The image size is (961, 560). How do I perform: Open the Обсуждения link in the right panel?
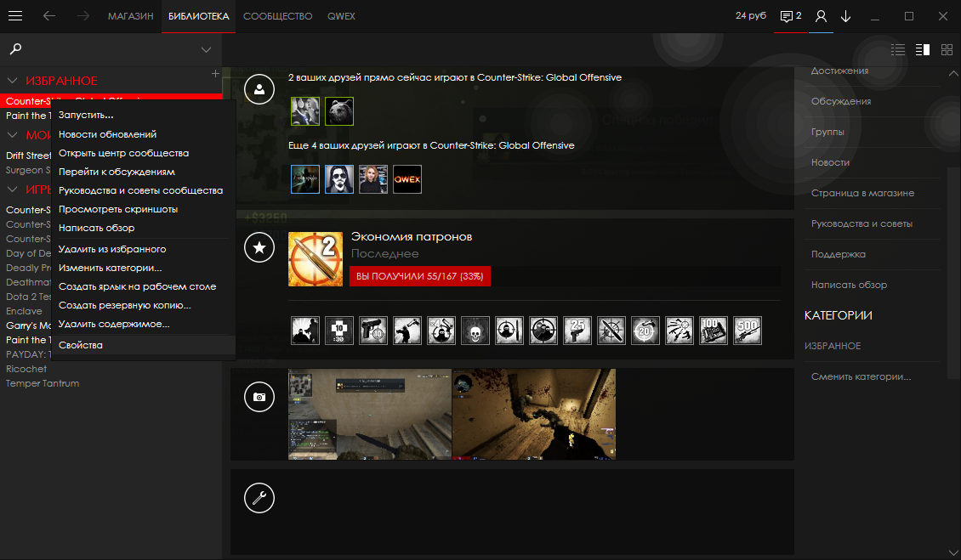(x=841, y=101)
